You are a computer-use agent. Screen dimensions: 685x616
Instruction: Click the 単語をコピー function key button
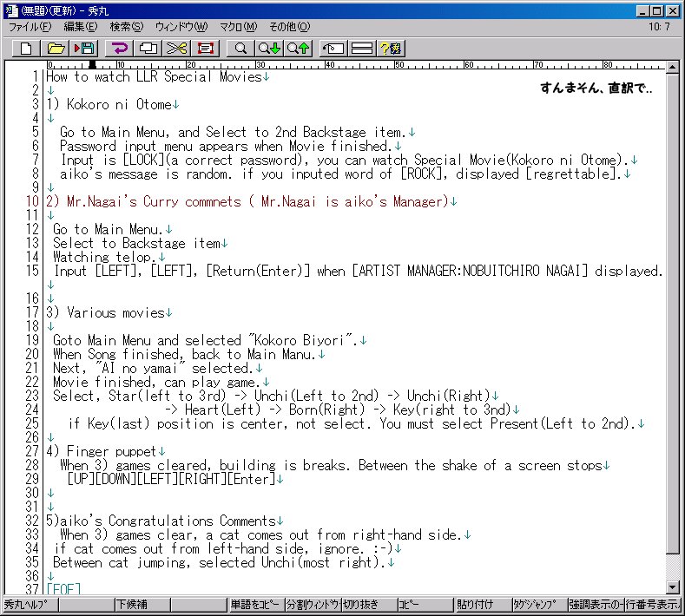click(x=255, y=605)
